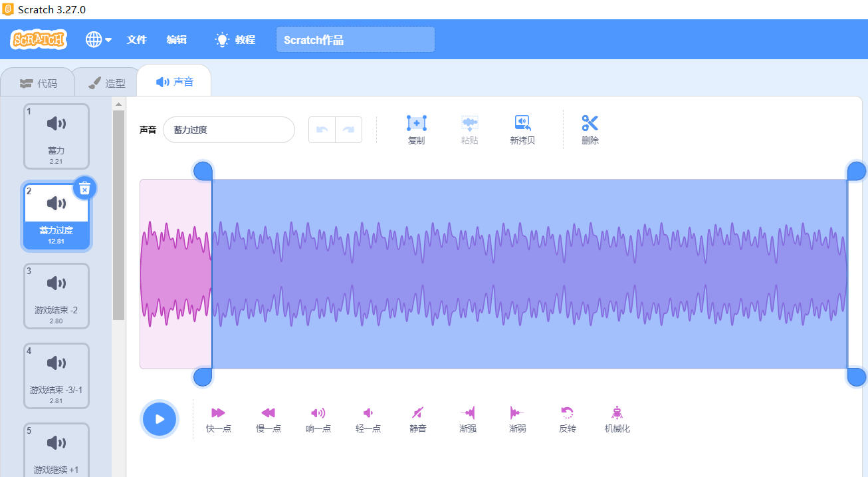Click the bottom left selection handle
Viewport: 868px width, 477px height.
(203, 377)
